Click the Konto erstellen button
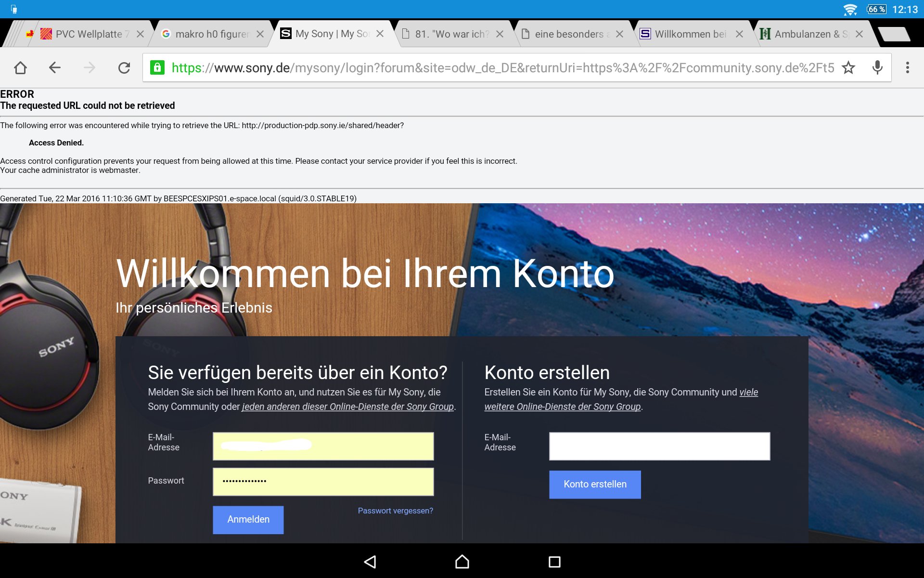Viewport: 924px width, 578px height. click(595, 485)
